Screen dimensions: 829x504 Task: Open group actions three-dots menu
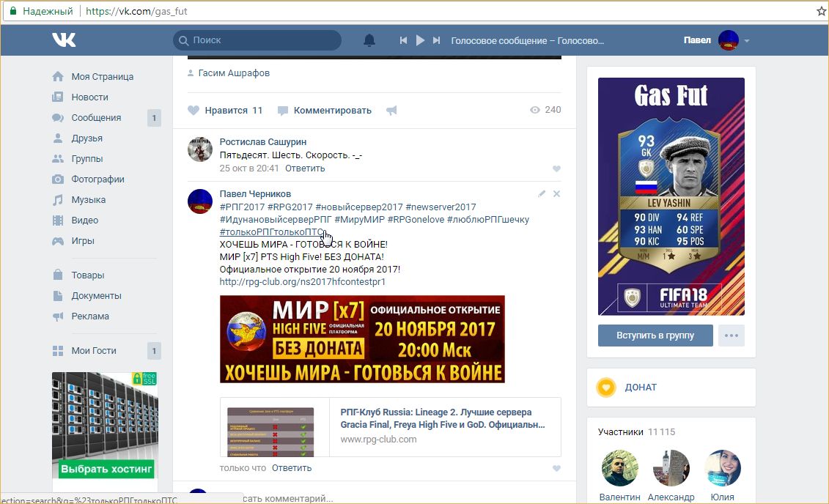(x=732, y=336)
